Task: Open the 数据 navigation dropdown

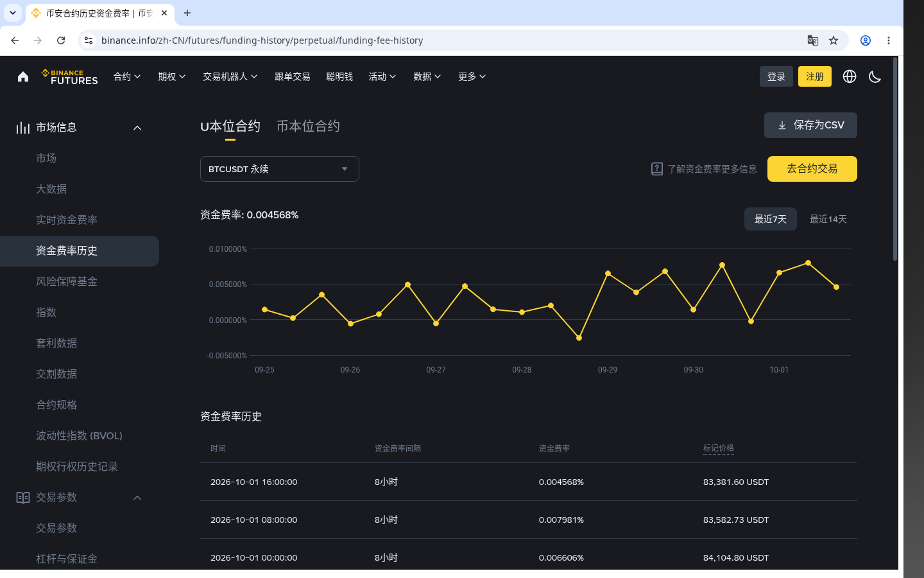Action: (427, 76)
